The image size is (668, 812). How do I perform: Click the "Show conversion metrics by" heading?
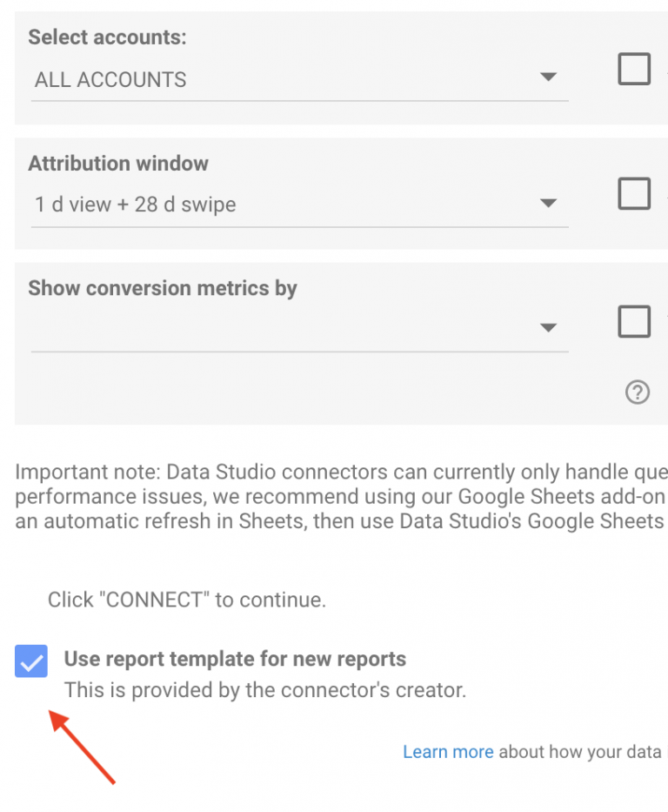(x=163, y=288)
